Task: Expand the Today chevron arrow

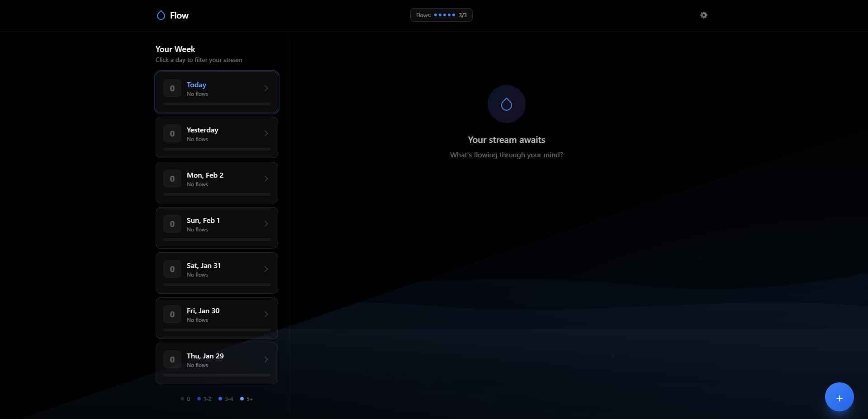Action: point(266,89)
